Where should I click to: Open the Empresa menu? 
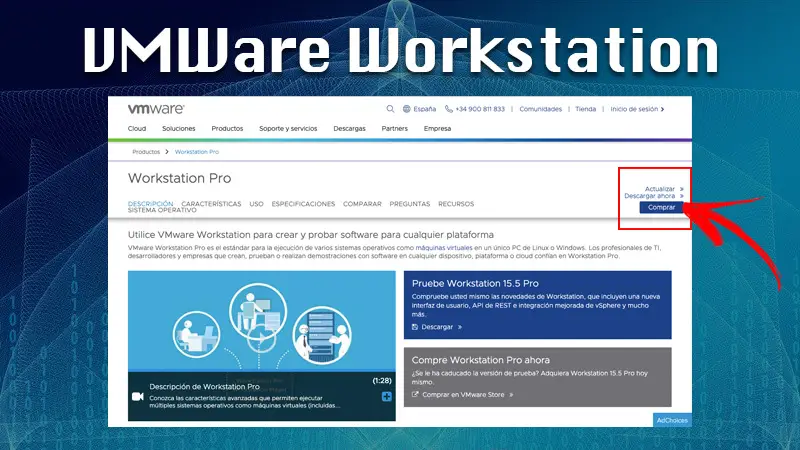click(437, 129)
